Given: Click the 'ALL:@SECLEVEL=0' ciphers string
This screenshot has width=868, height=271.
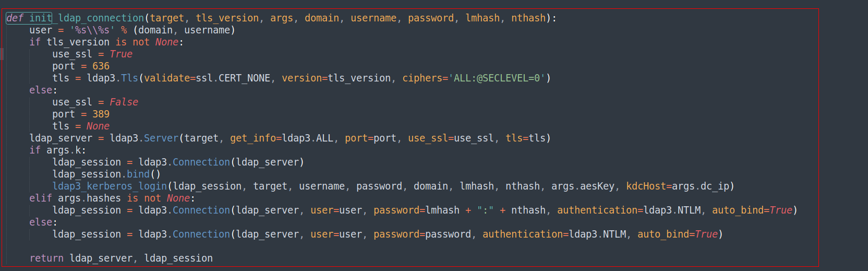Looking at the screenshot, I should (x=497, y=78).
